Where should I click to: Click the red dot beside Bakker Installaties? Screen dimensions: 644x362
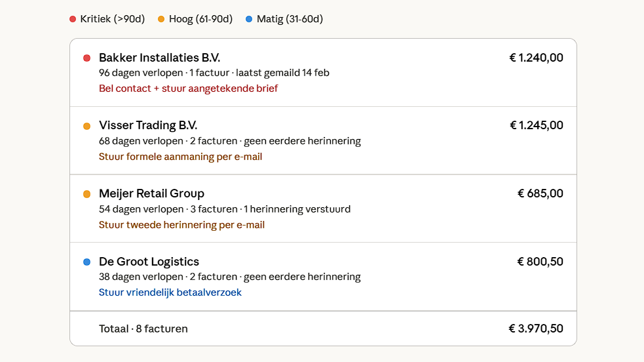pyautogui.click(x=86, y=58)
